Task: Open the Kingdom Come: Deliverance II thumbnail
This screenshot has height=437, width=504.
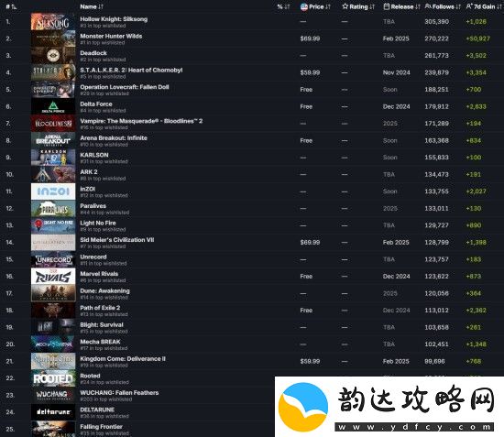Action: 53,361
